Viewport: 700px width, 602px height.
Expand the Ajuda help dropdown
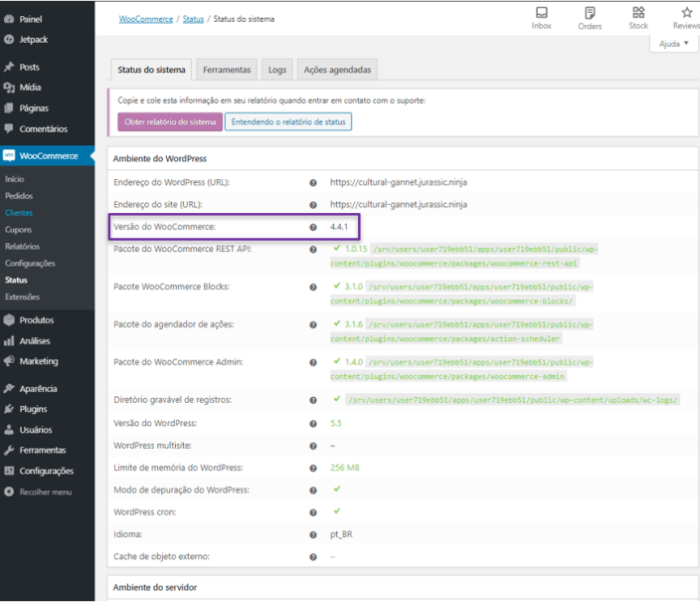pos(674,44)
